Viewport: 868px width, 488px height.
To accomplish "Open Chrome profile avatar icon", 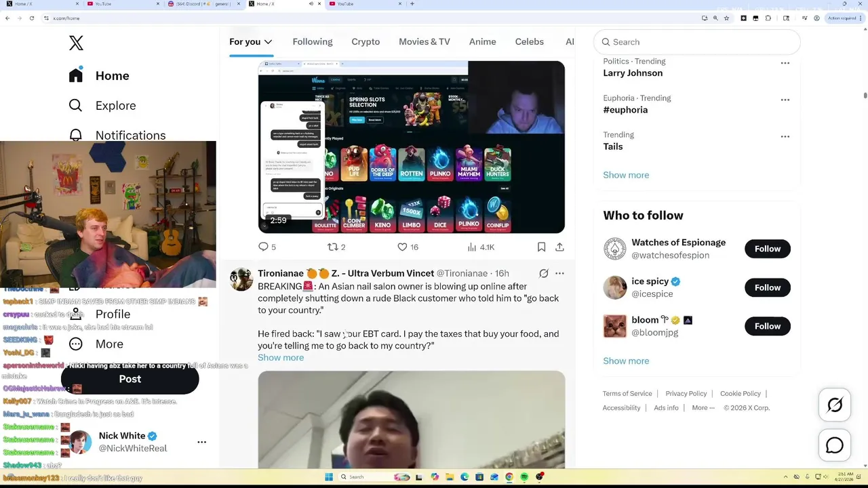I will [816, 18].
